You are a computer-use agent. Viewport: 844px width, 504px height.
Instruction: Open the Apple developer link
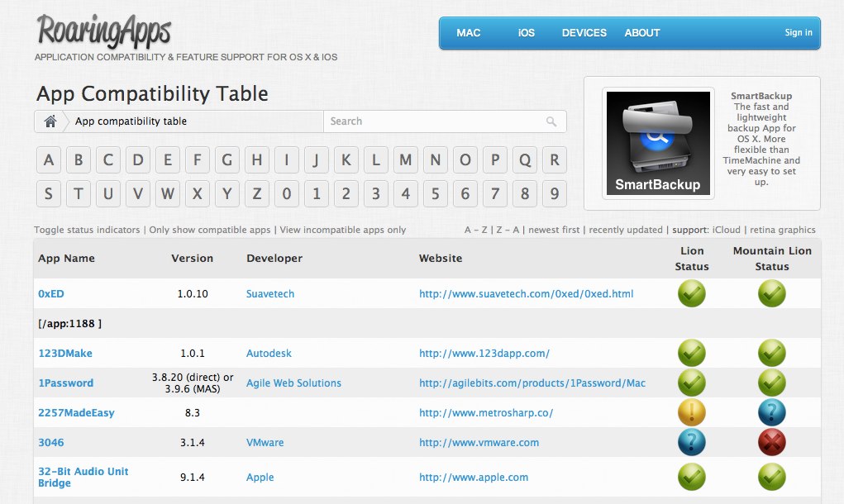pyautogui.click(x=260, y=477)
